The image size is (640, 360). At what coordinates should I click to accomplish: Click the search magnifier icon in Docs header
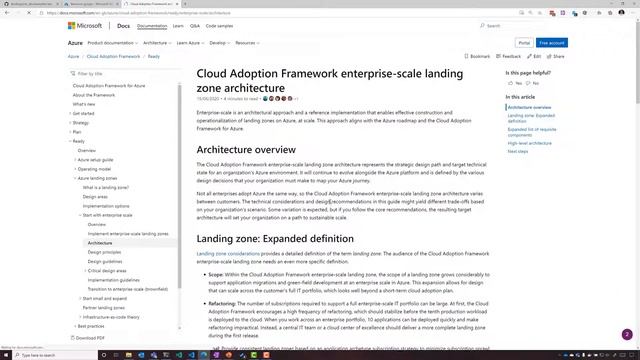482,26
